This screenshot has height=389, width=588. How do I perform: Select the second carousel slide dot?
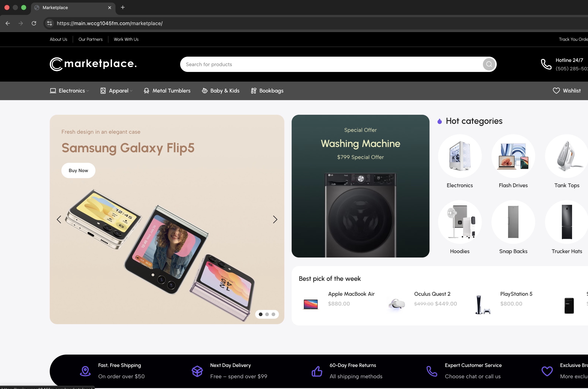(x=267, y=314)
